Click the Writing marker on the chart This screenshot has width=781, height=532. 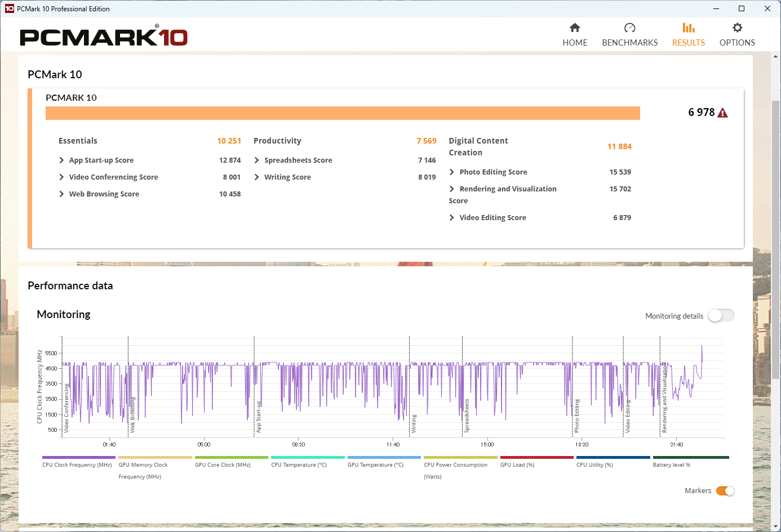tap(414, 423)
